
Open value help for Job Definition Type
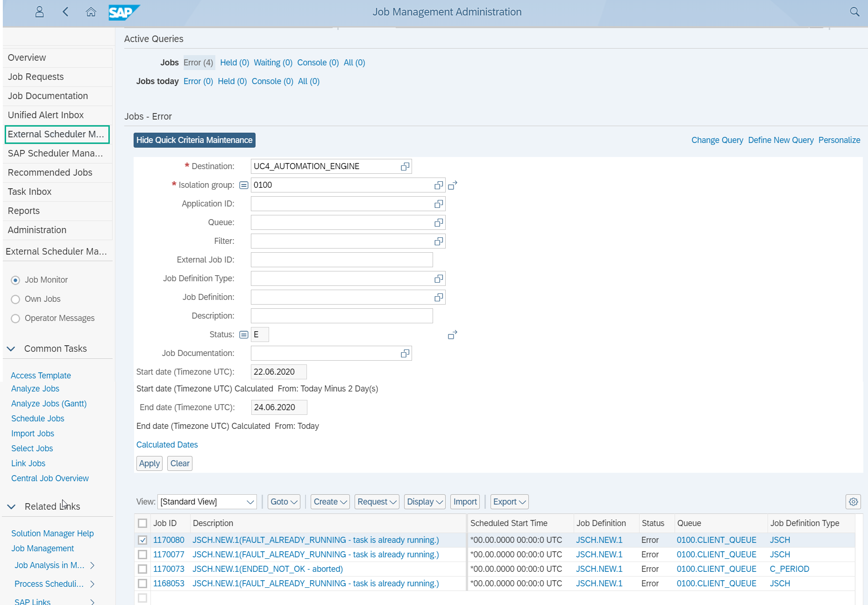439,278
